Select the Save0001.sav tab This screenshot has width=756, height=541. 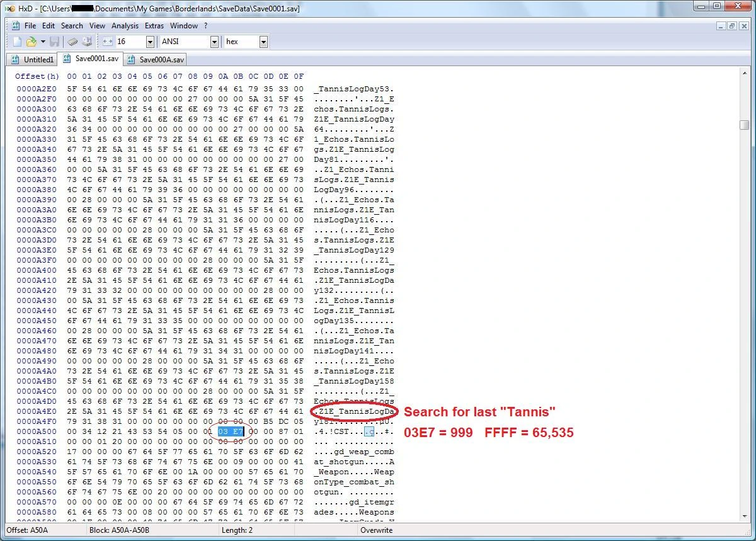[90, 59]
